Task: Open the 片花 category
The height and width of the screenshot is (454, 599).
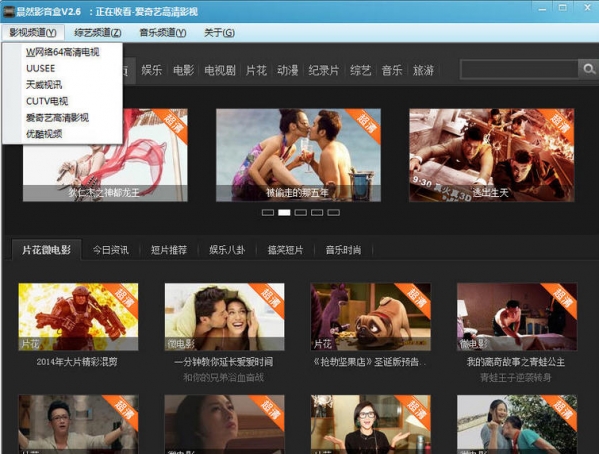Action: coord(256,70)
